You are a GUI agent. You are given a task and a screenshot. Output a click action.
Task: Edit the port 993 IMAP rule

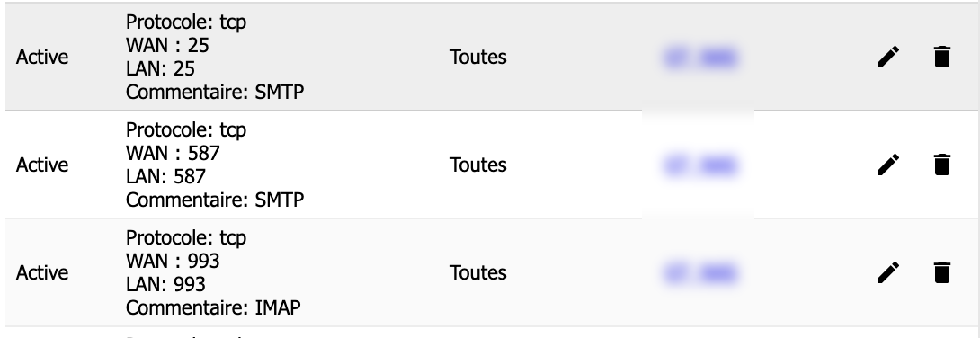pos(888,273)
